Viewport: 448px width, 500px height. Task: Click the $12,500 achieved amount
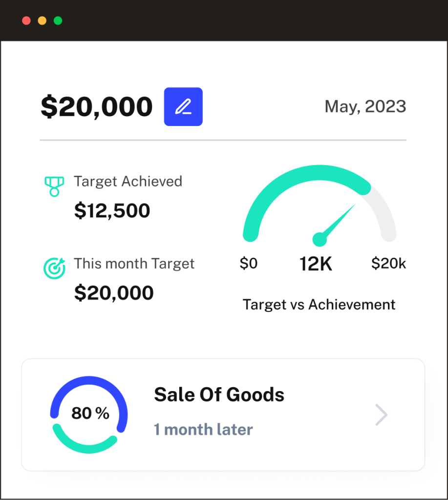click(112, 210)
